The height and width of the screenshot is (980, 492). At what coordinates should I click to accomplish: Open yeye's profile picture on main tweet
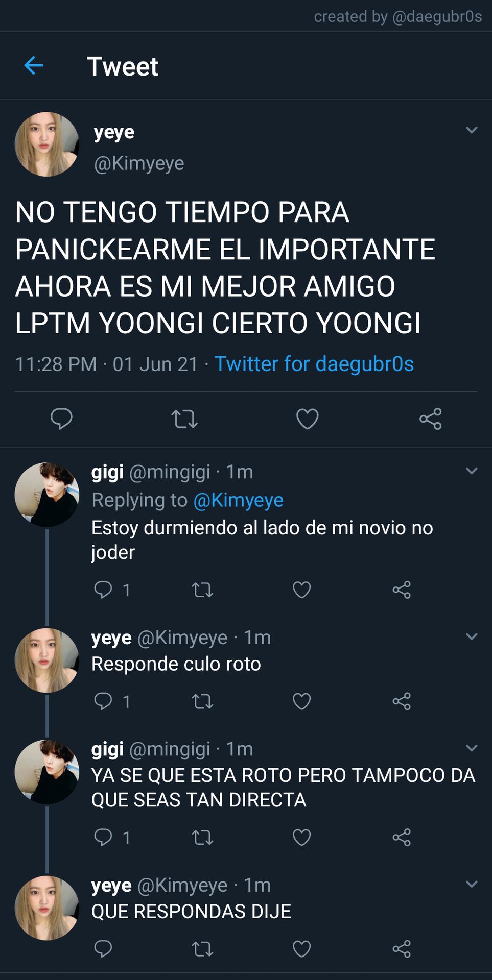tap(47, 144)
